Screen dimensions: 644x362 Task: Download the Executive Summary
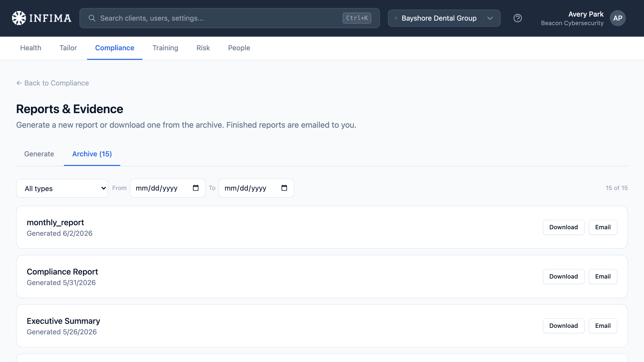[563, 326]
